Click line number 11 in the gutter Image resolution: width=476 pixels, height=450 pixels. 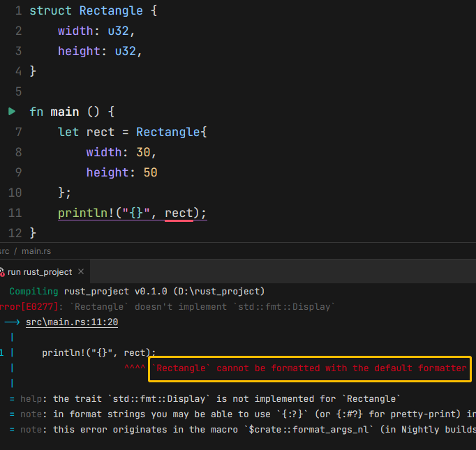[15, 213]
